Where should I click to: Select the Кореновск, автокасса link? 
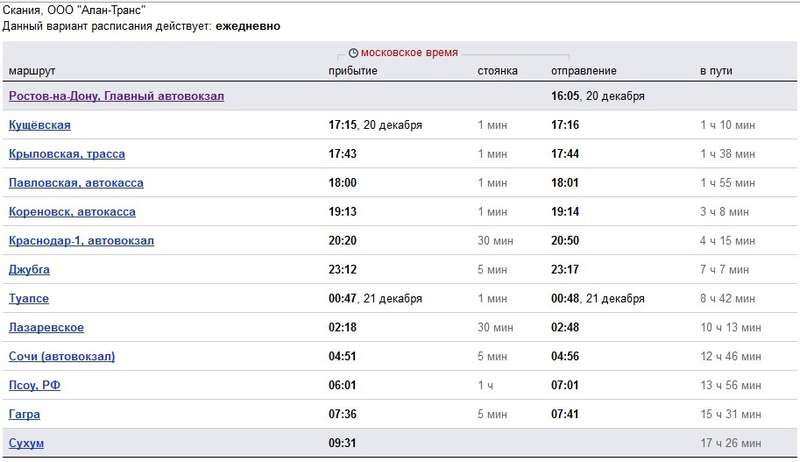click(72, 212)
